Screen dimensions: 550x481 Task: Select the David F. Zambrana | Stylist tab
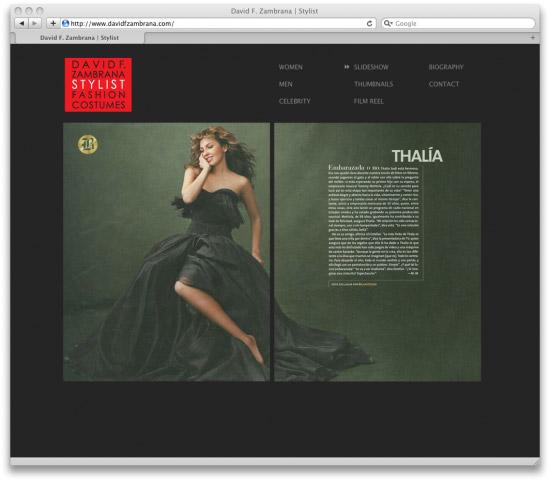(79, 38)
